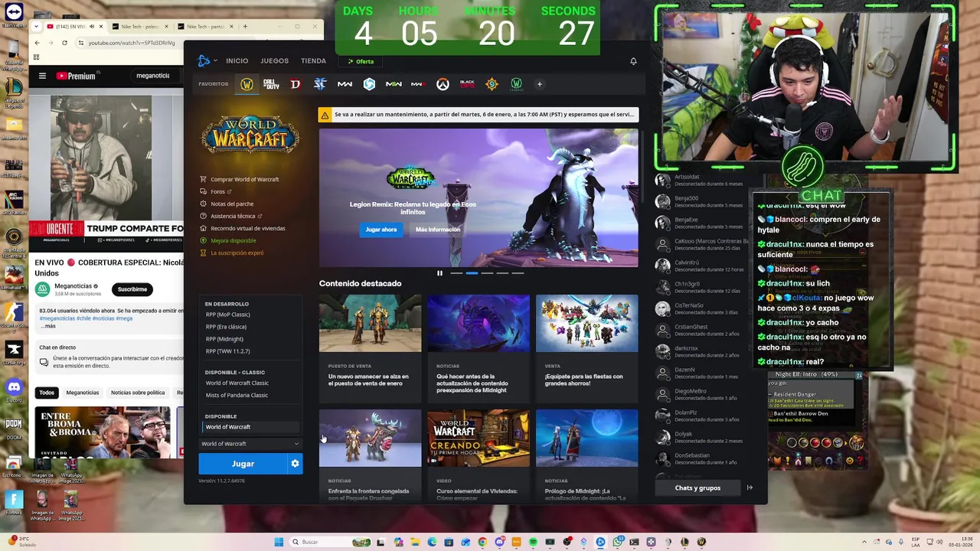Open Recorrido virtual de viviendas link

(247, 228)
